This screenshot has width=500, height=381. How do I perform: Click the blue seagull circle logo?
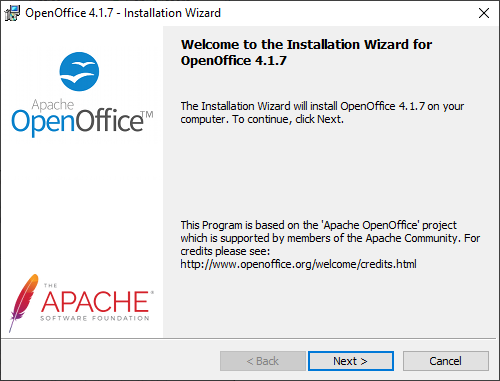point(79,72)
